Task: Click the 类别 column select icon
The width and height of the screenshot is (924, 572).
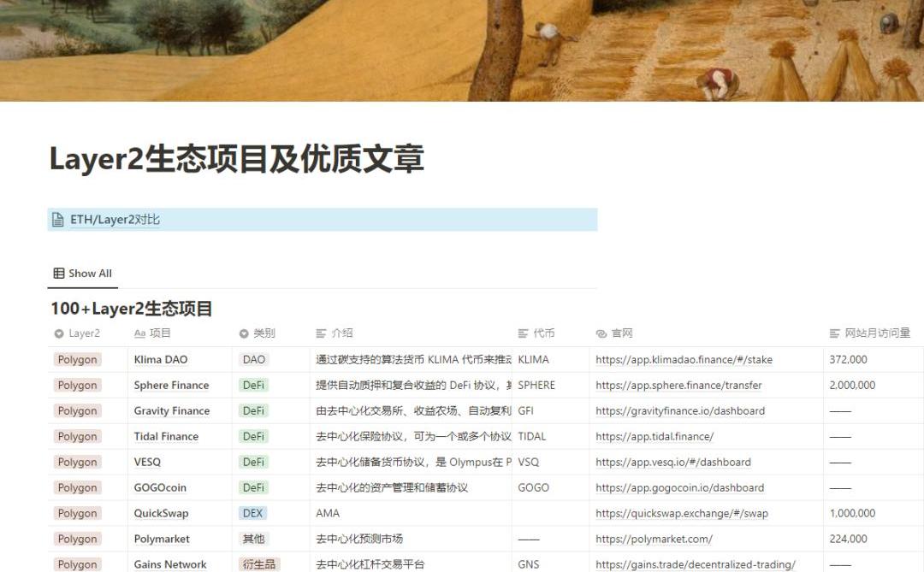Action: pos(244,333)
